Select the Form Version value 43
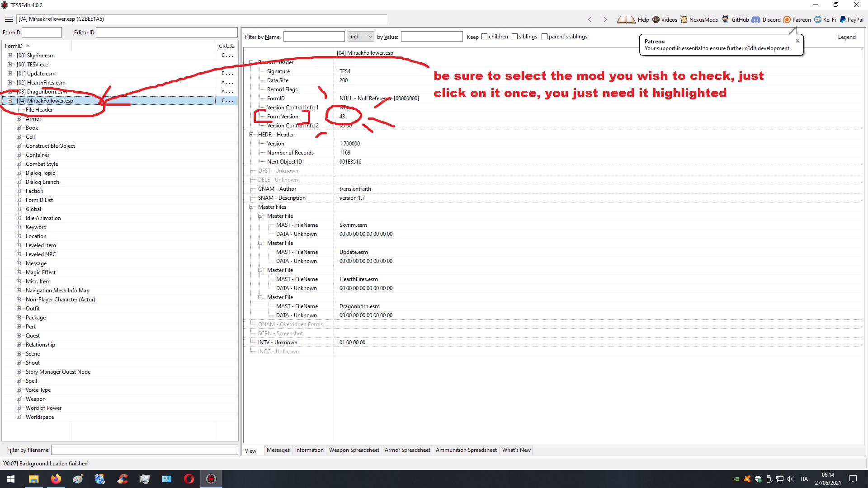 [x=342, y=117]
